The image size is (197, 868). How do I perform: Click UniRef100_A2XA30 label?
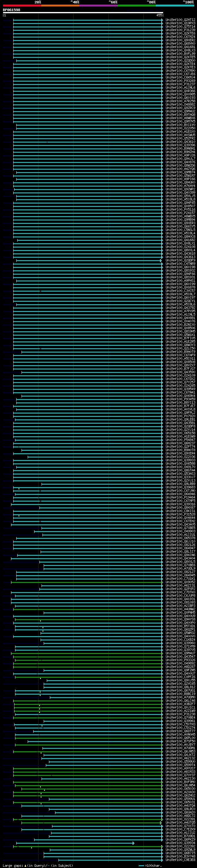(180, 792)
